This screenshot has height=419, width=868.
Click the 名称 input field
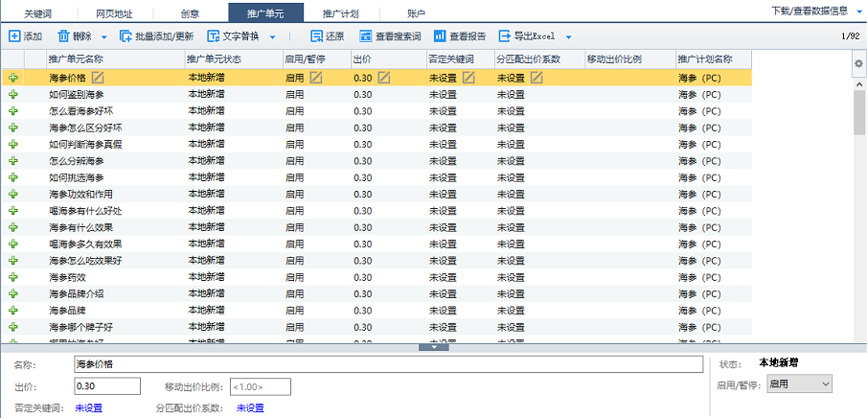[x=389, y=364]
